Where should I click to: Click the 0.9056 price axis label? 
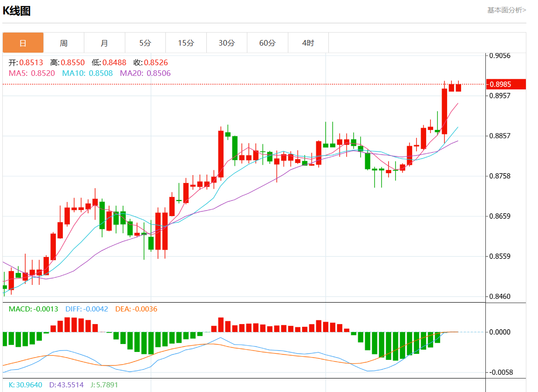[x=500, y=55]
